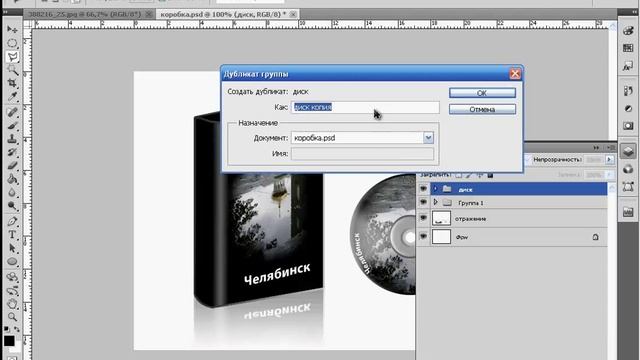Select the Clone Stamp tool
This screenshot has height=360, width=640.
click(x=12, y=139)
